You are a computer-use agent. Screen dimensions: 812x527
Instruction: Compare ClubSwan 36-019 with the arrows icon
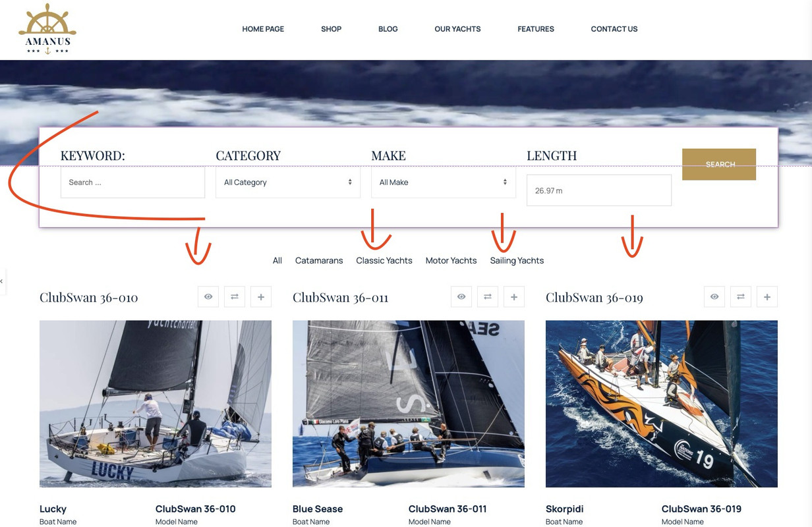point(741,297)
